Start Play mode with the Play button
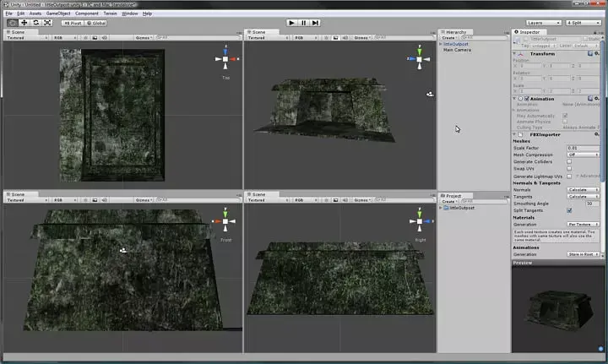The height and width of the screenshot is (364, 608). 291,23
